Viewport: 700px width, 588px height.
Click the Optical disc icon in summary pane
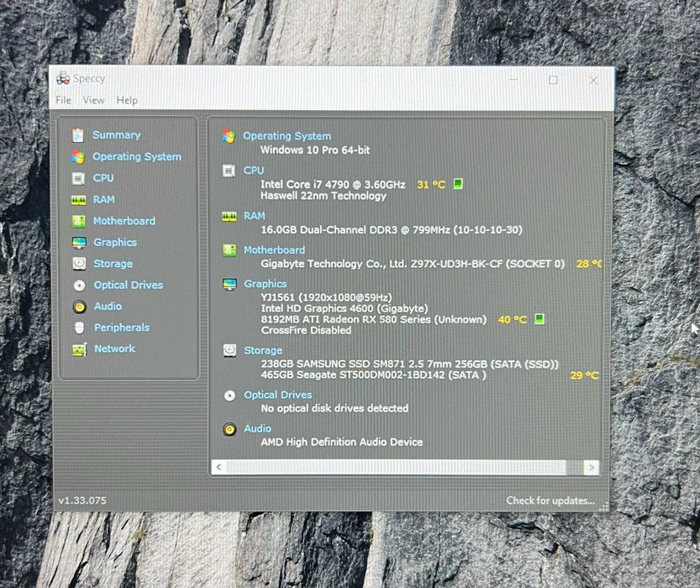pos(230,396)
